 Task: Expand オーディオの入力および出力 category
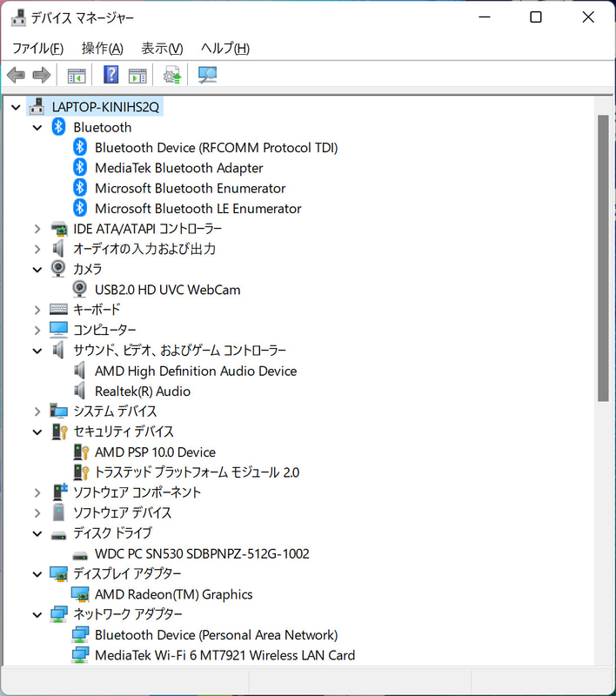tap(37, 249)
